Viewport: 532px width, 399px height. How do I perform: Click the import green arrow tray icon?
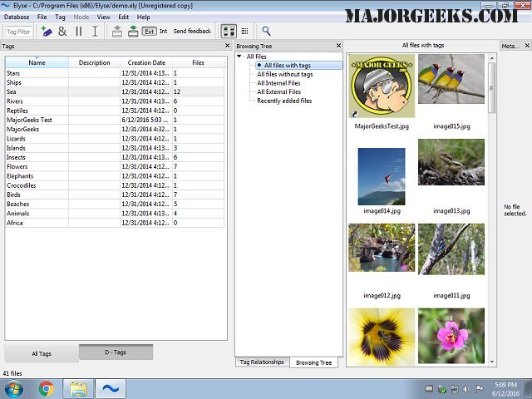click(x=133, y=32)
